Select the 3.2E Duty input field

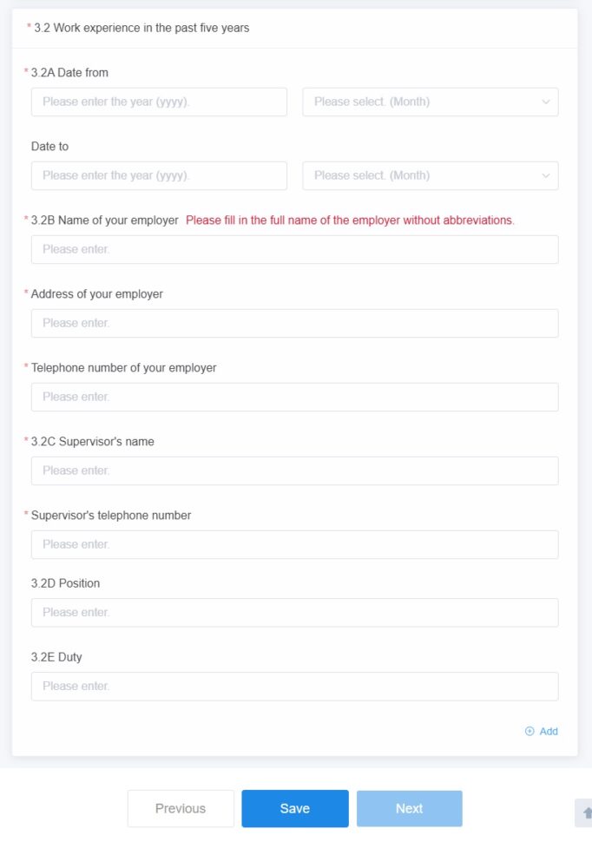tap(294, 686)
